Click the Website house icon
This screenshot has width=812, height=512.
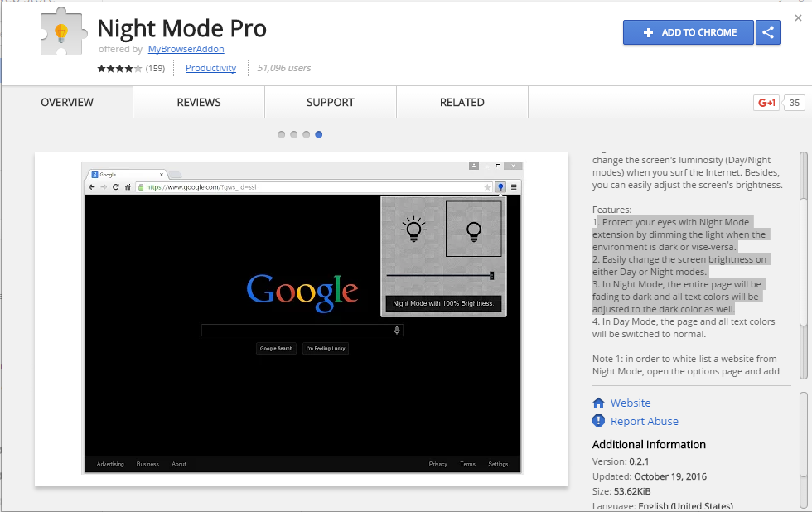pos(598,403)
